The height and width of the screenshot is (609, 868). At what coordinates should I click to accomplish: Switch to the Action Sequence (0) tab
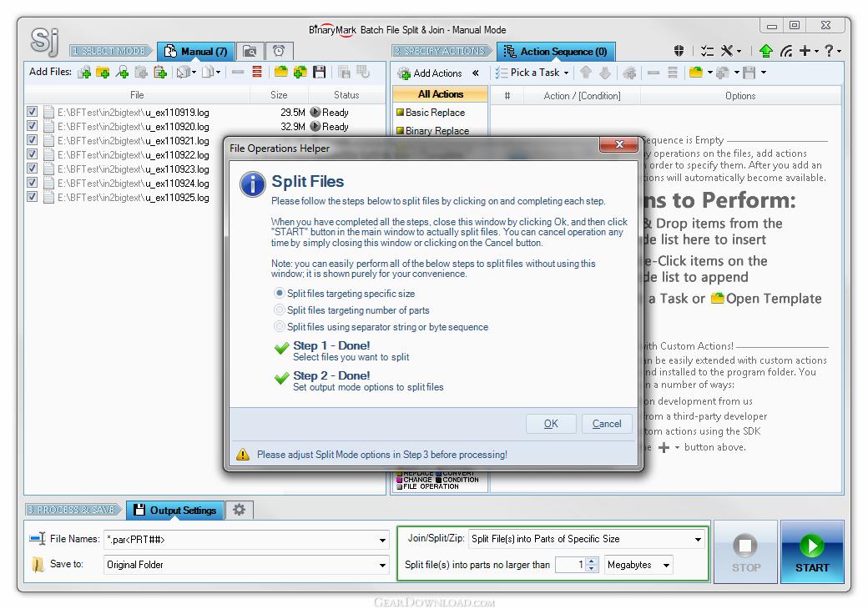point(556,52)
